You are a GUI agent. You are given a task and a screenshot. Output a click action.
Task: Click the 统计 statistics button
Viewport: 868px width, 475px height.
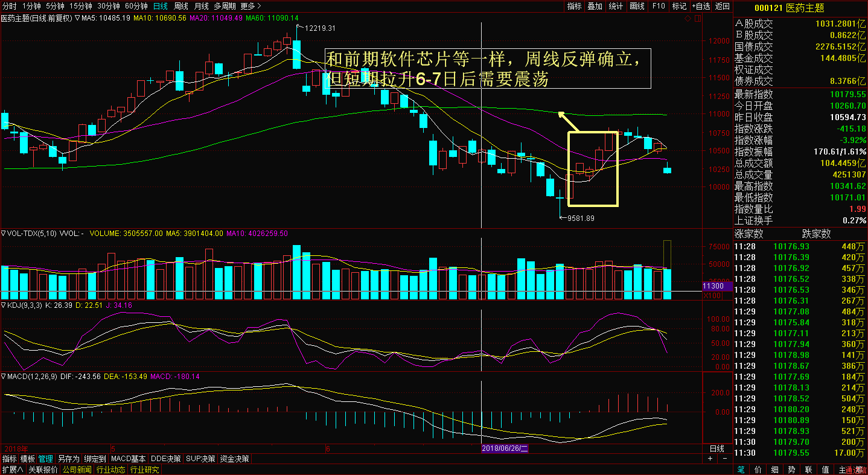[615, 6]
